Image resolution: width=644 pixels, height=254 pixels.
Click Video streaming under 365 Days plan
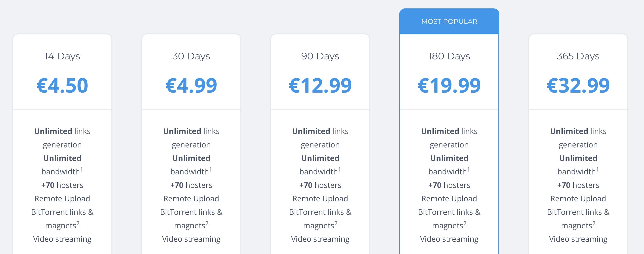coord(578,239)
